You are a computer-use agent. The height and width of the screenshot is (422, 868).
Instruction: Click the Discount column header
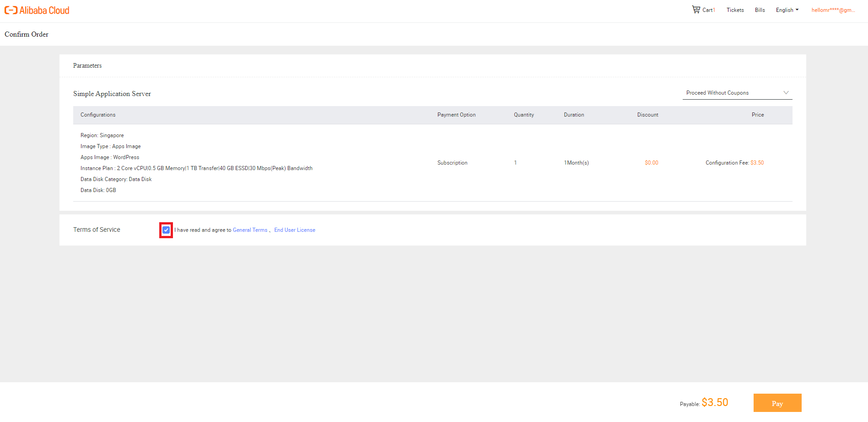648,115
